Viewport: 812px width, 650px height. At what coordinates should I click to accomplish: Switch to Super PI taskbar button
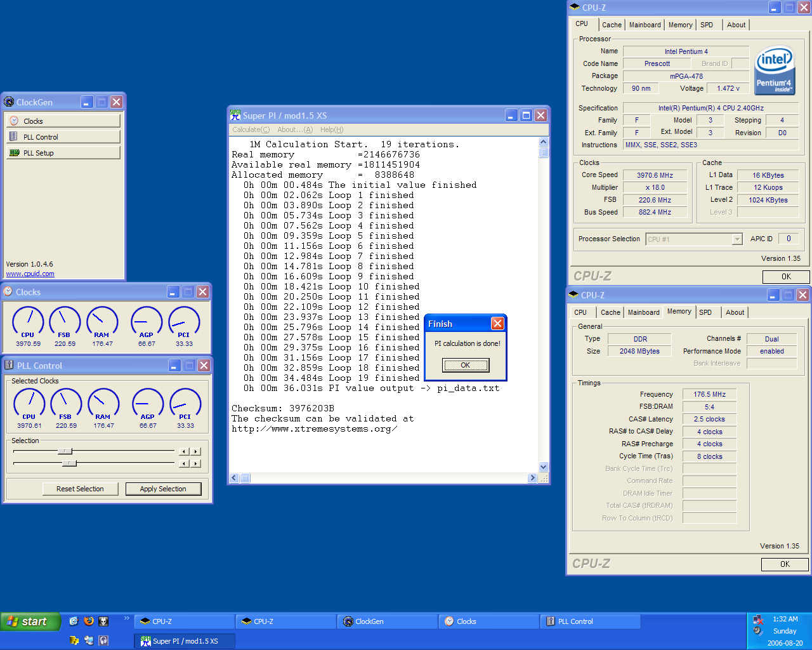(185, 641)
